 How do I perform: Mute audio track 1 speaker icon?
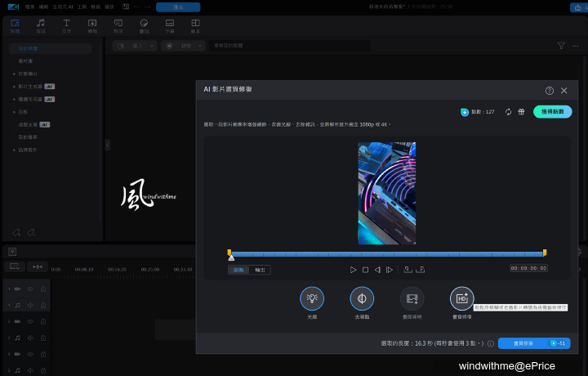tap(30, 306)
